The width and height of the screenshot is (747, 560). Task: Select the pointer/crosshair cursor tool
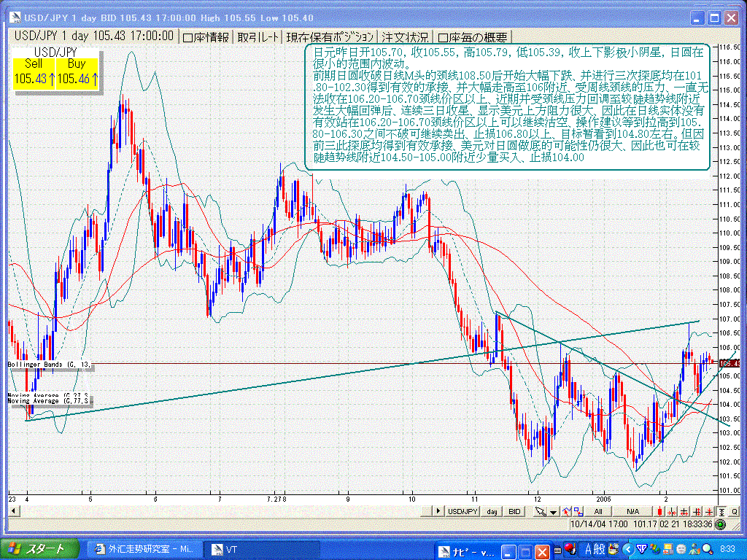pyautogui.click(x=541, y=511)
